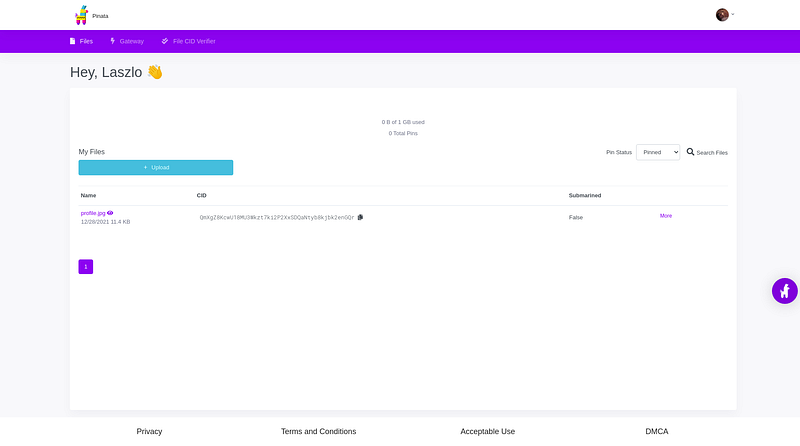The image size is (800, 446).
Task: Click the Search Files magnifier icon
Action: [690, 152]
